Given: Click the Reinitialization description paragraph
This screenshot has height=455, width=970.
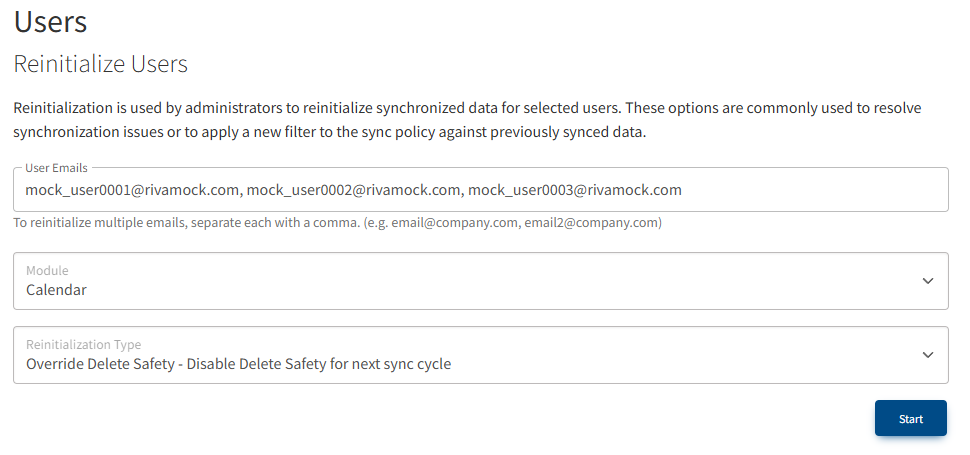Looking at the screenshot, I should click(x=467, y=108).
